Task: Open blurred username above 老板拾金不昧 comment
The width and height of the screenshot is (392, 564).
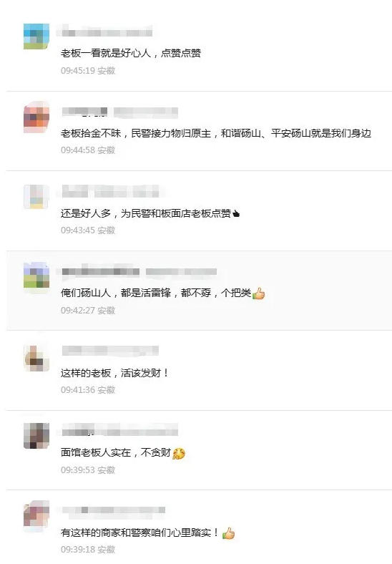Action: (119, 112)
